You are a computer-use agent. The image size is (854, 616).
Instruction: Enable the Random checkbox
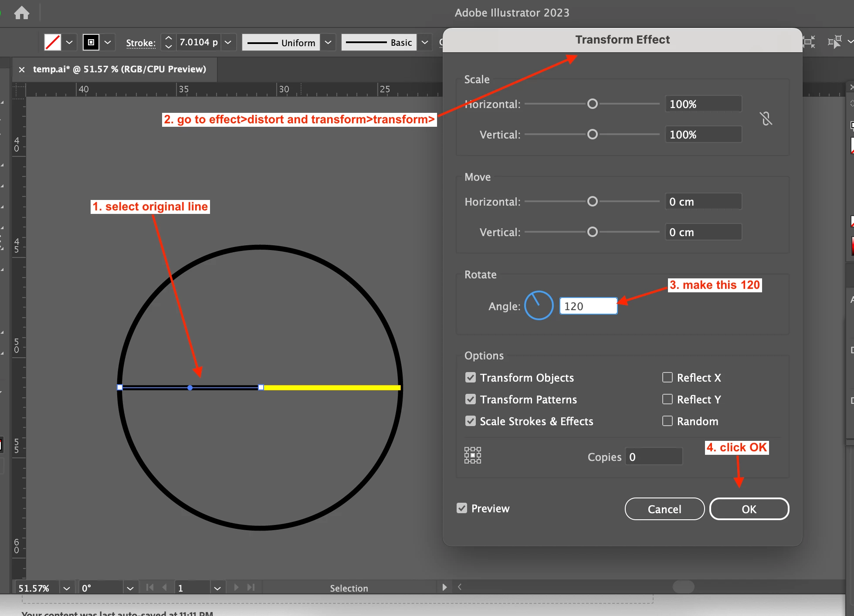click(x=667, y=421)
